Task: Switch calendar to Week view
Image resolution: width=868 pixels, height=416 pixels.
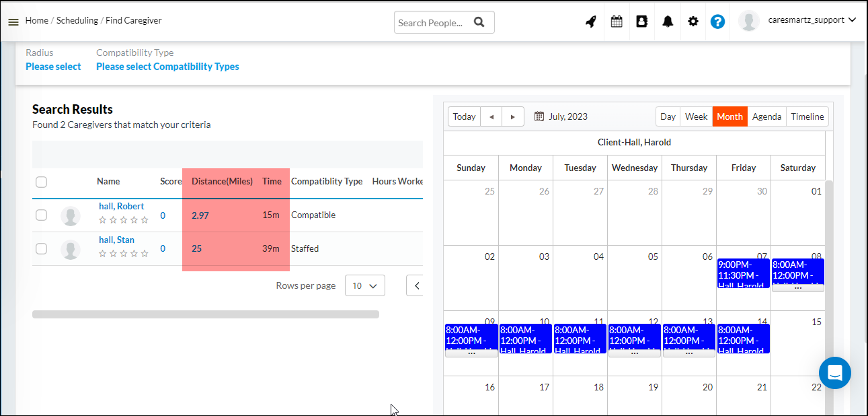Action: point(696,116)
